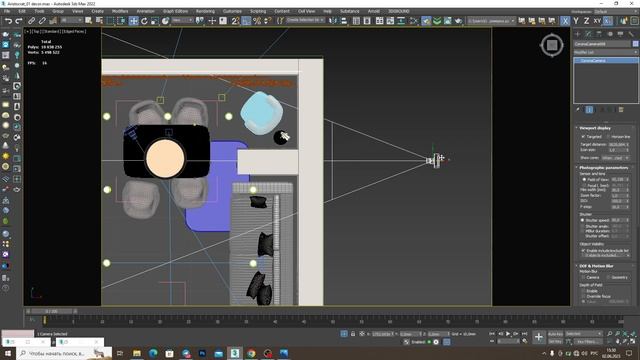Constrain to XY plane button
Image resolution: width=640 pixels, height=360 pixels.
tap(597, 21)
